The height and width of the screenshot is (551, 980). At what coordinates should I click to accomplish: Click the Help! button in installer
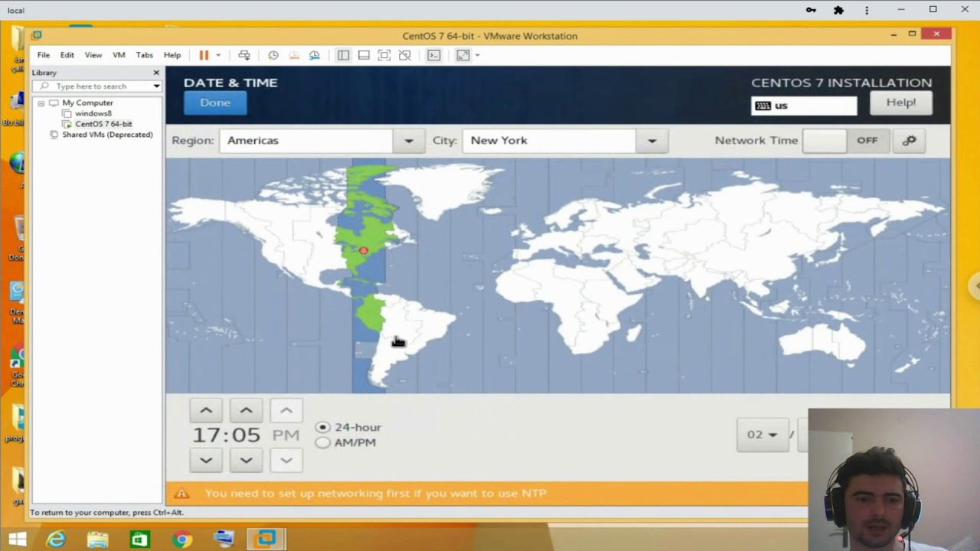coord(901,103)
